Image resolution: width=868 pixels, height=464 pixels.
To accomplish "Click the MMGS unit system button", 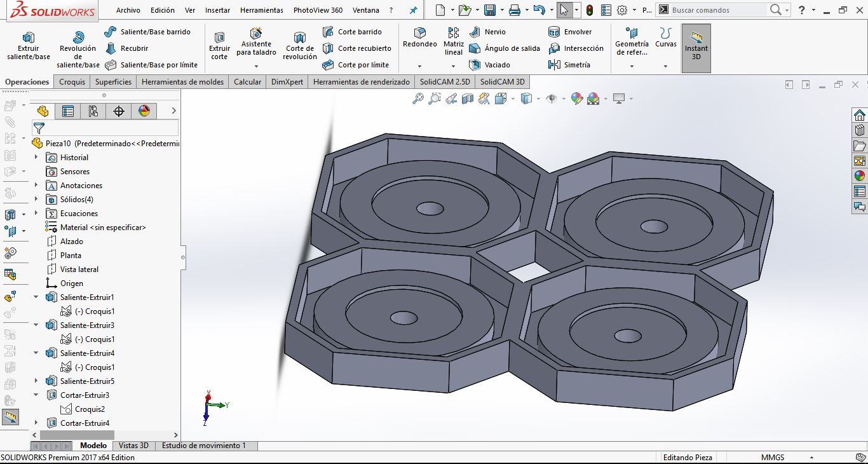I will click(x=772, y=457).
